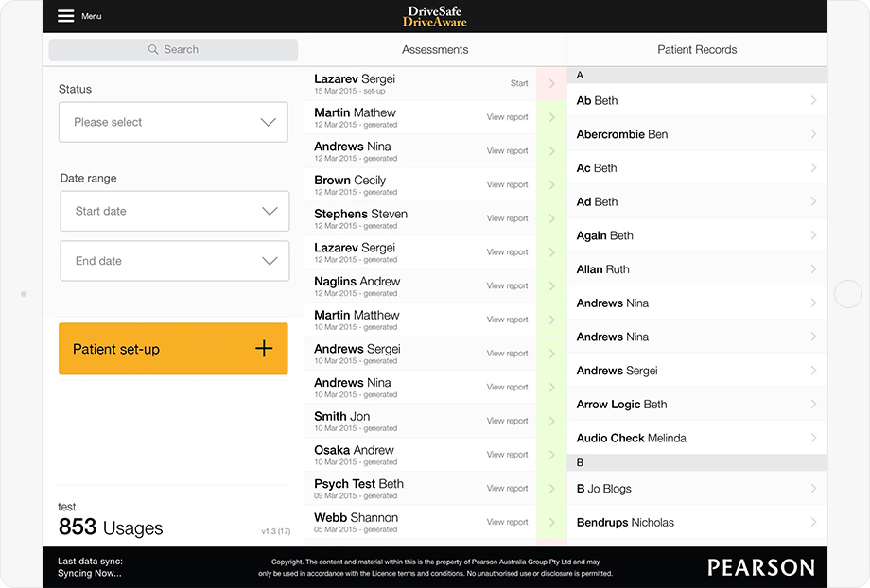The width and height of the screenshot is (870, 588).
Task: Click the version text 'v1.3 (17)'
Action: 276,531
